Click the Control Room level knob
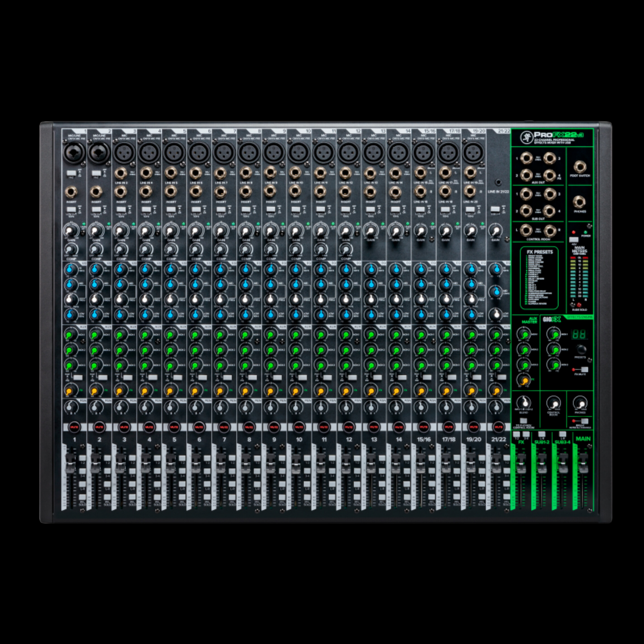The width and height of the screenshot is (644, 644). click(554, 403)
